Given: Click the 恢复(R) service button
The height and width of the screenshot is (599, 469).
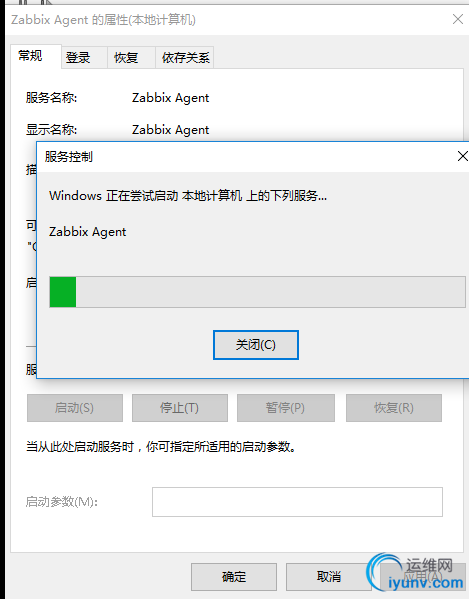Looking at the screenshot, I should [x=394, y=408].
